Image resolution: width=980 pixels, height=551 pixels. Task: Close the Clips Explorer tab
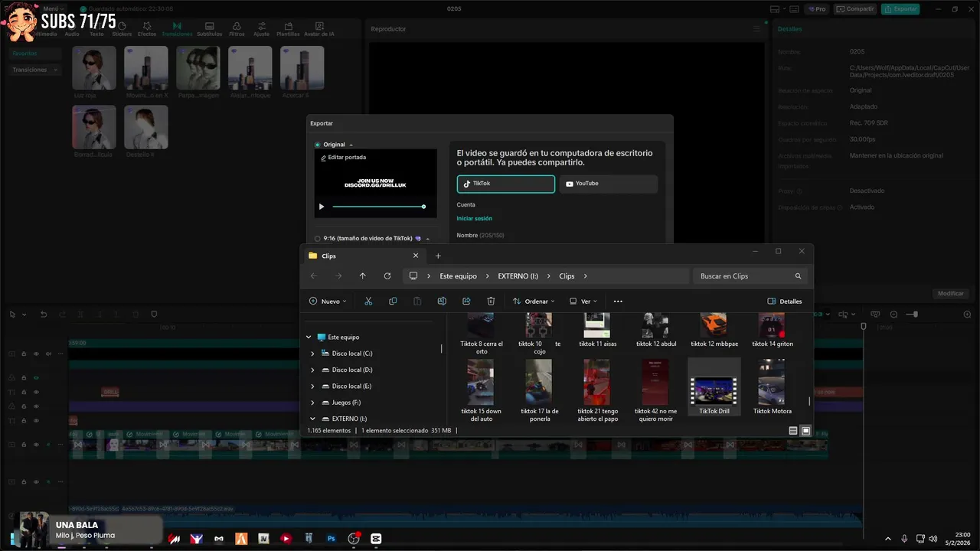[416, 256]
